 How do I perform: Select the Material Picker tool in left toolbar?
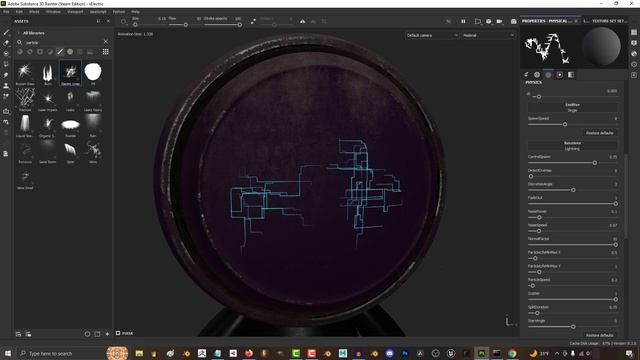6,96
